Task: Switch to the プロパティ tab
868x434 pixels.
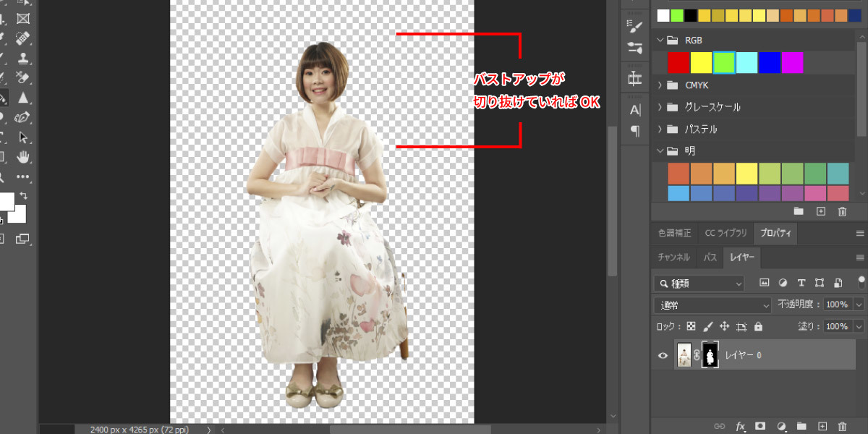Action: 775,233
